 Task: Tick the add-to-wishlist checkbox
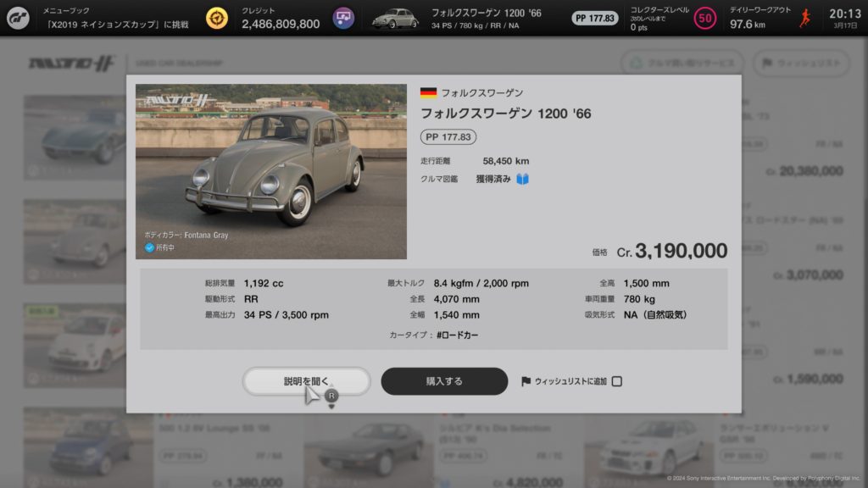pyautogui.click(x=616, y=381)
